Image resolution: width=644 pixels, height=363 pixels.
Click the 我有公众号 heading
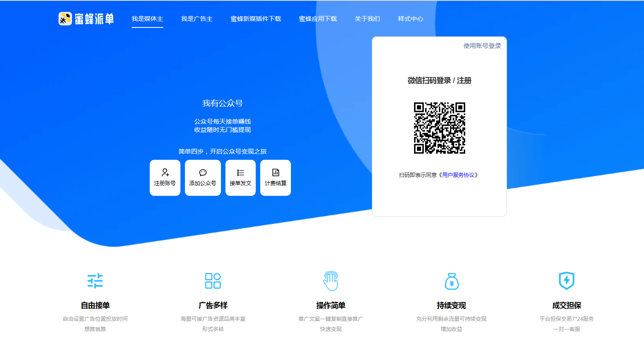[223, 103]
